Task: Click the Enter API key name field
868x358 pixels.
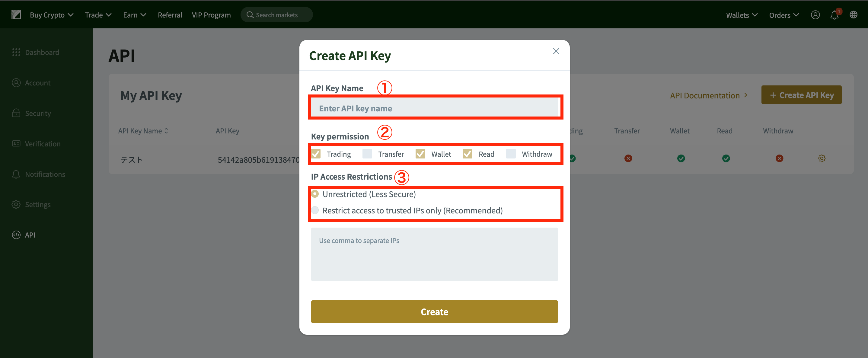Action: point(434,108)
